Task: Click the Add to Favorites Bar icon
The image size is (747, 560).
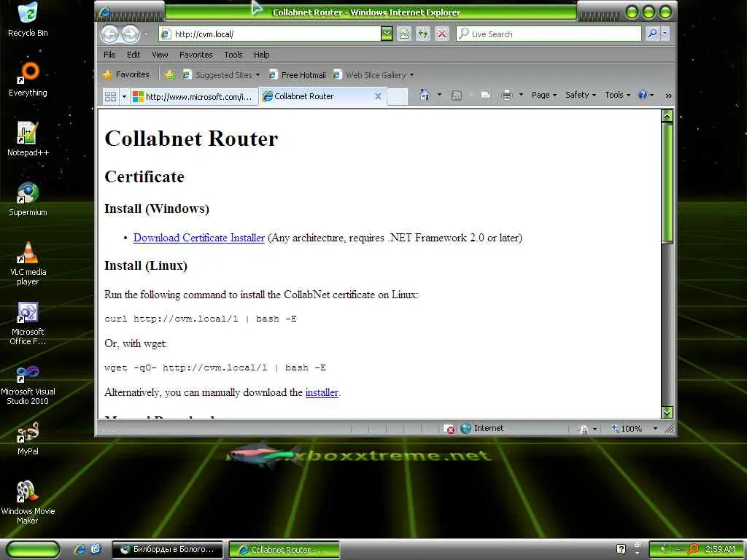Action: tap(170, 75)
